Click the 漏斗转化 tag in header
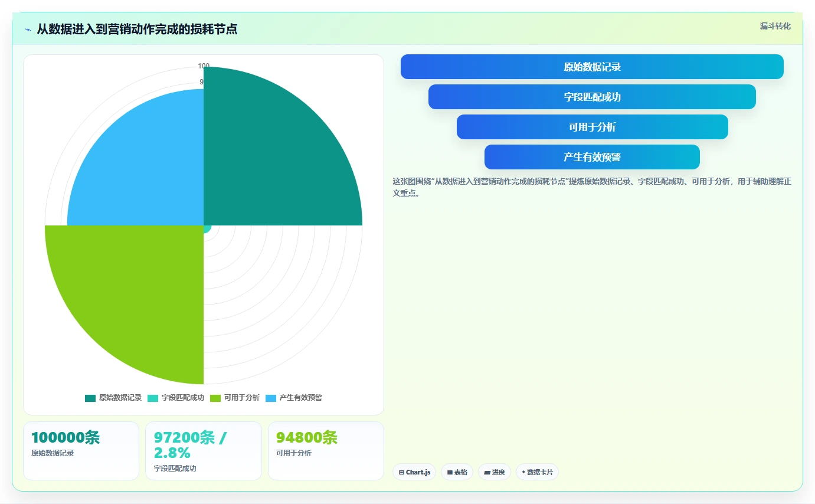The height and width of the screenshot is (504, 815). click(x=775, y=26)
